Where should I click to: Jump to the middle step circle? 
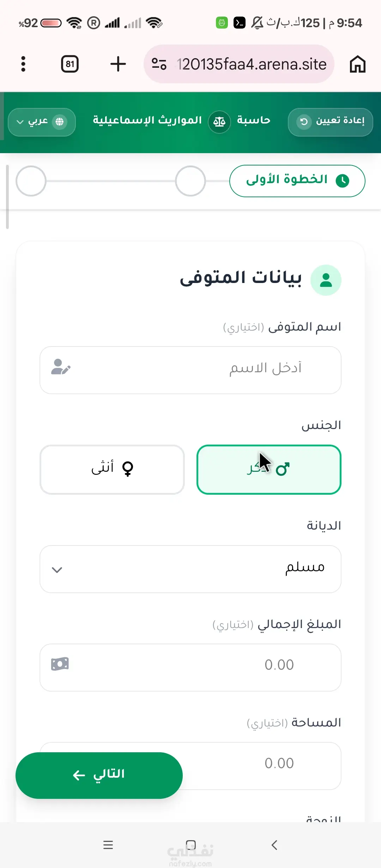coord(190,181)
